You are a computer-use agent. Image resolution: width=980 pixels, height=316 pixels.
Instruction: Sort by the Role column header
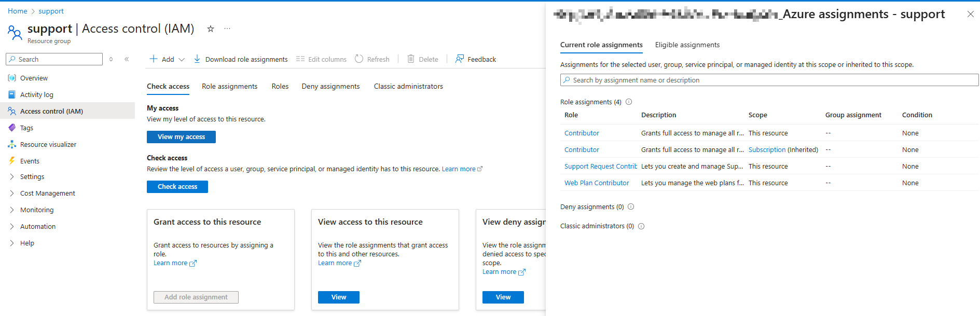(571, 115)
